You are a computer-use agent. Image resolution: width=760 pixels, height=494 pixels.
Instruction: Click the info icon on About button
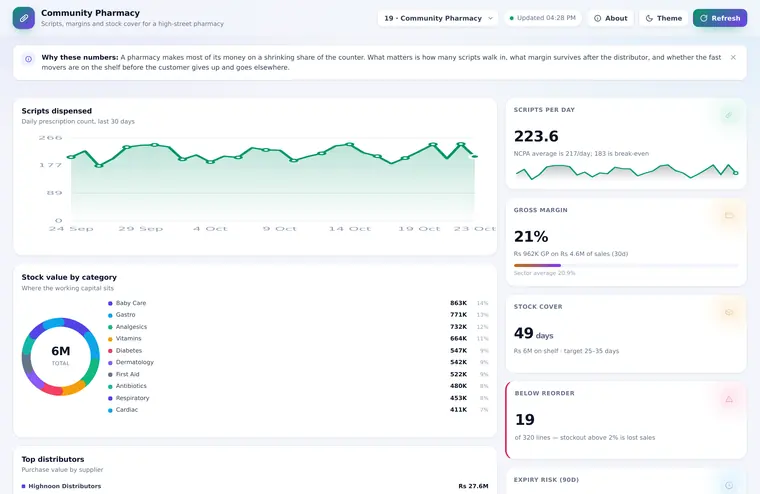(x=598, y=18)
